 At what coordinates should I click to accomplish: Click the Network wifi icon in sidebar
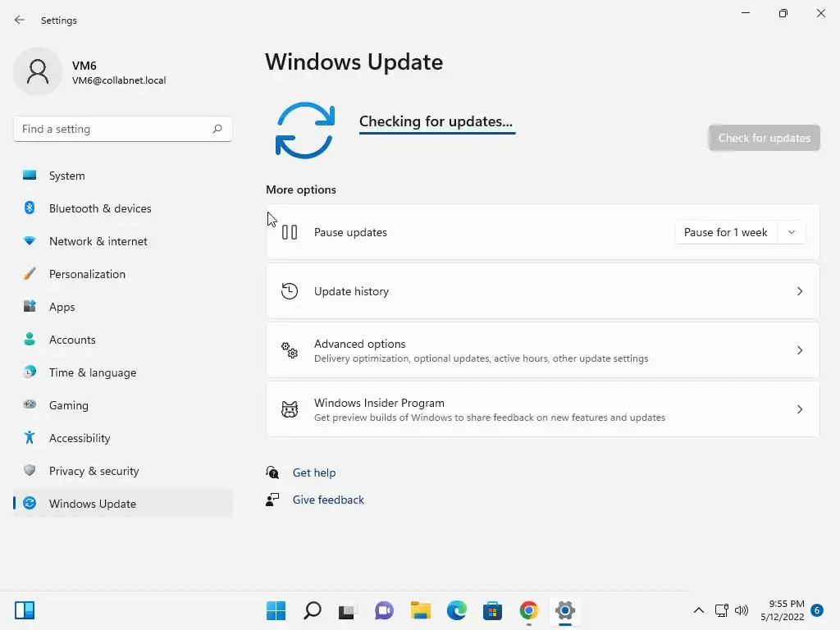(x=30, y=241)
